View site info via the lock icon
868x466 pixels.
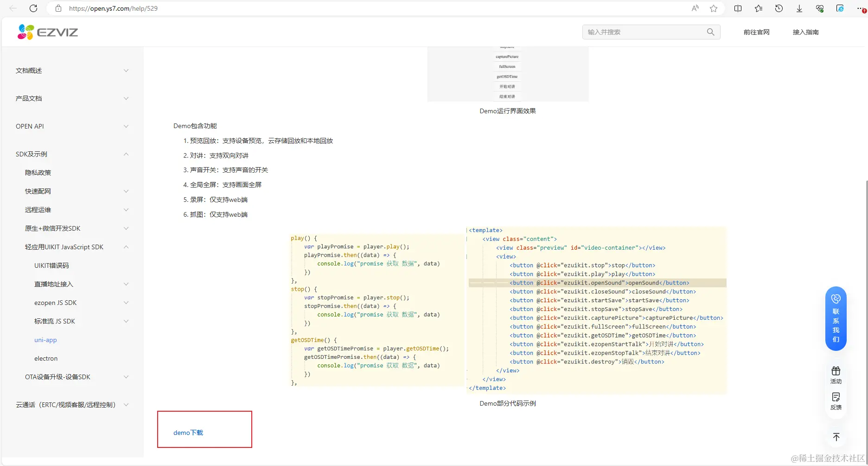pyautogui.click(x=58, y=8)
